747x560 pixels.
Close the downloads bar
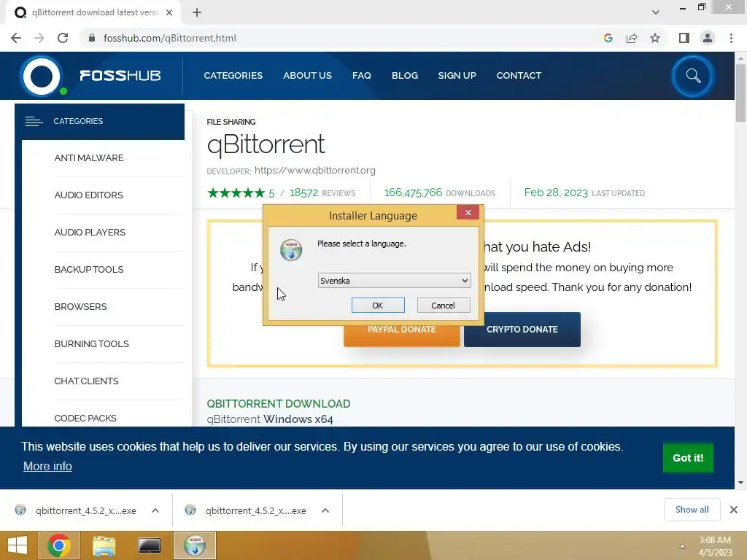point(734,510)
